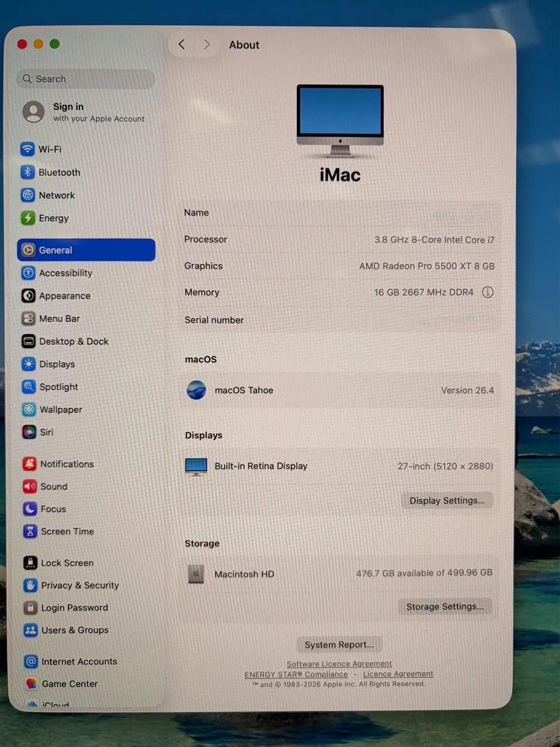Select the Wallpaper pane label
The width and height of the screenshot is (560, 747).
[x=61, y=410]
